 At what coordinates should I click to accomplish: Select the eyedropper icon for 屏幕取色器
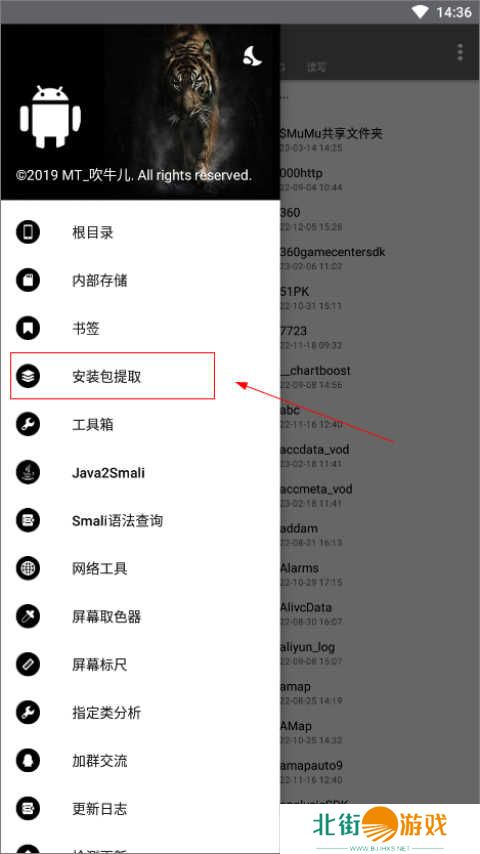pos(28,616)
